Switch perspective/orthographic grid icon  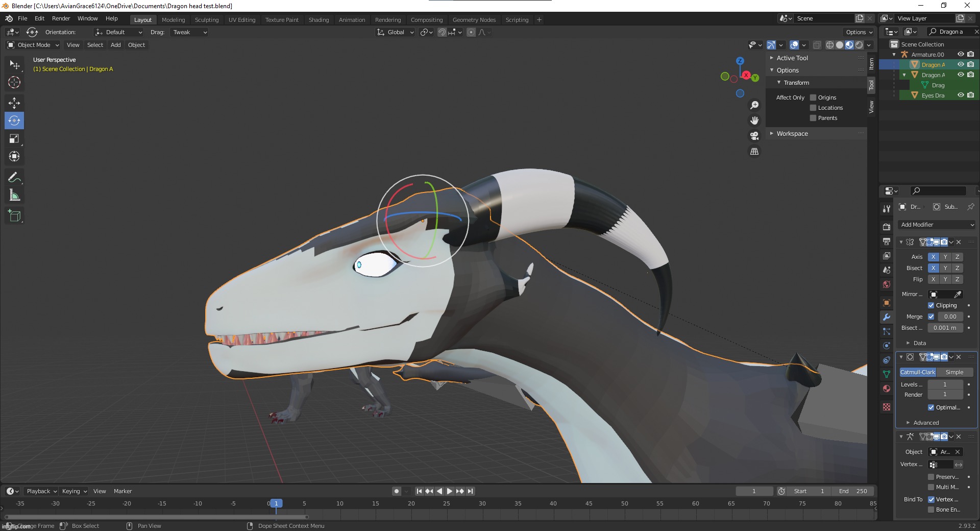pos(754,152)
